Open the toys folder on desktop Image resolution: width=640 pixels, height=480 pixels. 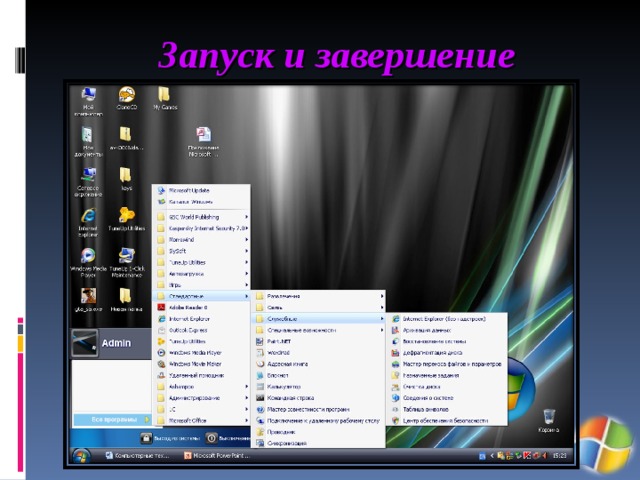click(126, 175)
